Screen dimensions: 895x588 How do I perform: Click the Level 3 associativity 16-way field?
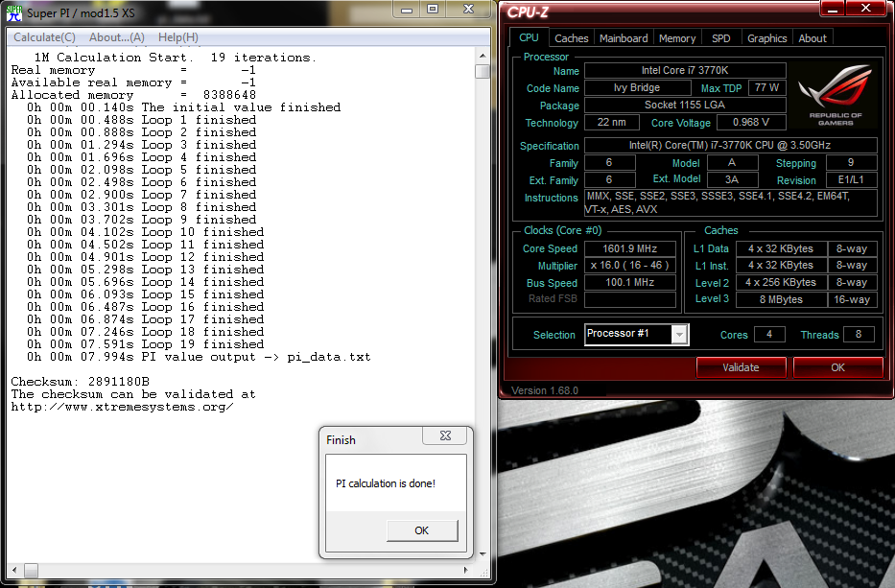tap(852, 299)
